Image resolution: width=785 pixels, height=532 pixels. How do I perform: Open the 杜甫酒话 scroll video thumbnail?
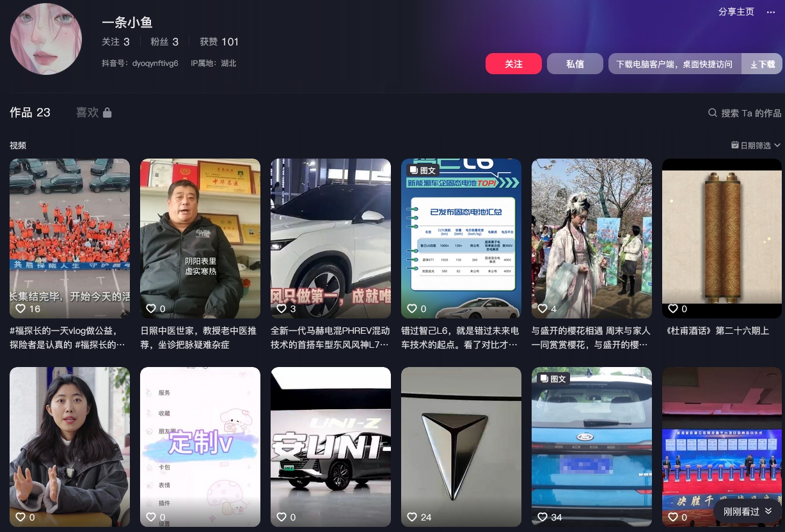(x=722, y=239)
